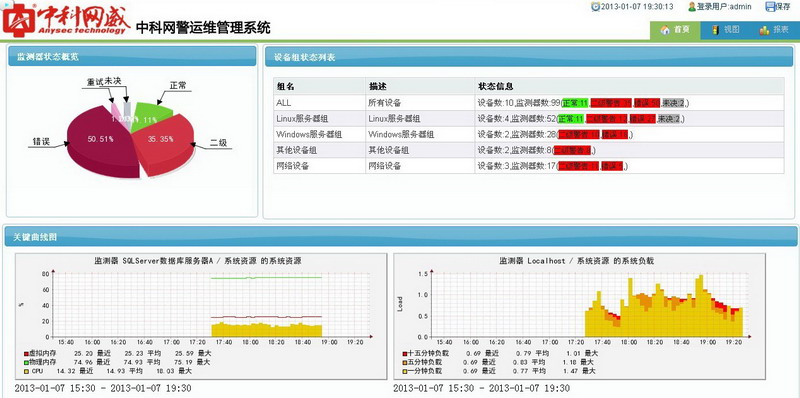Click the Localhost system load chart image
The height and width of the screenshot is (398, 800).
click(579, 316)
